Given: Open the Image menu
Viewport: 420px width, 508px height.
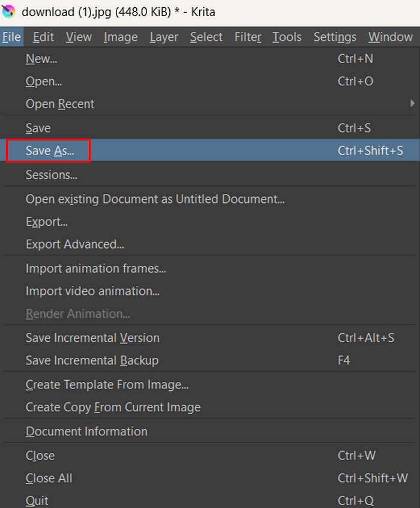Looking at the screenshot, I should tap(121, 37).
